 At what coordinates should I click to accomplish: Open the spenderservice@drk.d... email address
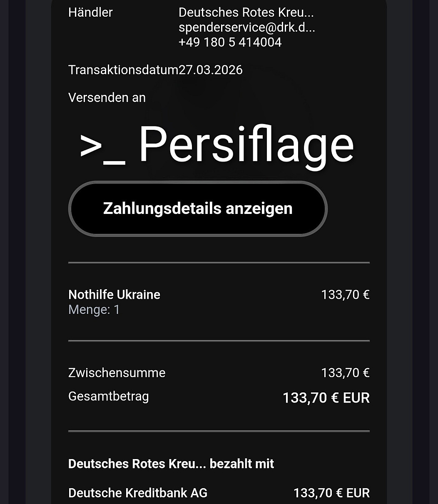point(246,27)
